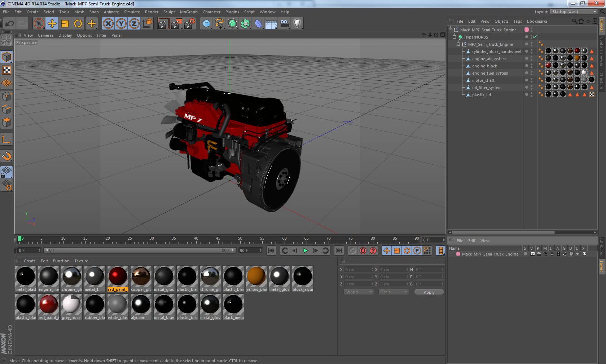Add a floor environment object

pyautogui.click(x=271, y=24)
